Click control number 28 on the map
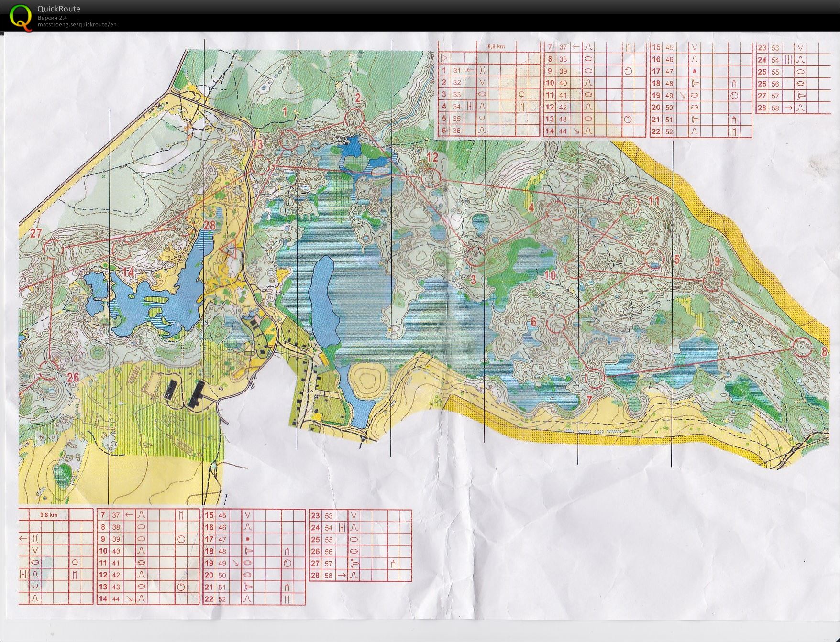Image resolution: width=840 pixels, height=642 pixels. [x=209, y=225]
